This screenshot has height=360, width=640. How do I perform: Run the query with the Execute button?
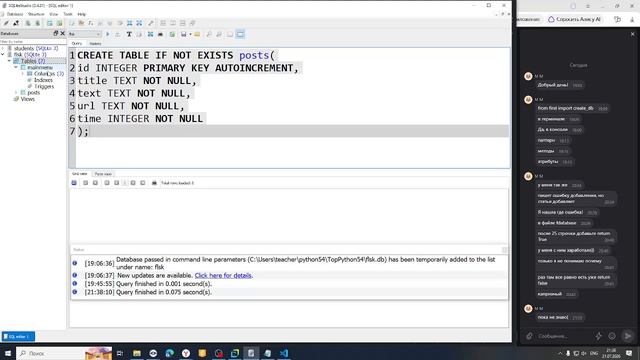[108, 34]
